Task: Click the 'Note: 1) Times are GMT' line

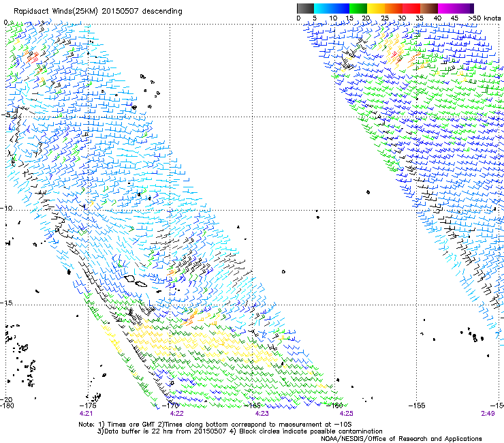Action: (x=215, y=425)
